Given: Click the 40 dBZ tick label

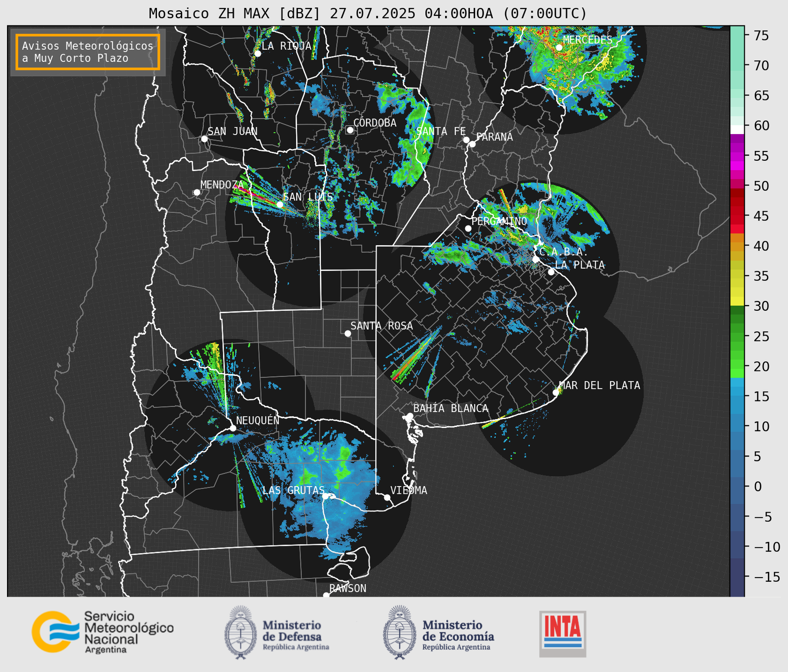Looking at the screenshot, I should (x=761, y=246).
